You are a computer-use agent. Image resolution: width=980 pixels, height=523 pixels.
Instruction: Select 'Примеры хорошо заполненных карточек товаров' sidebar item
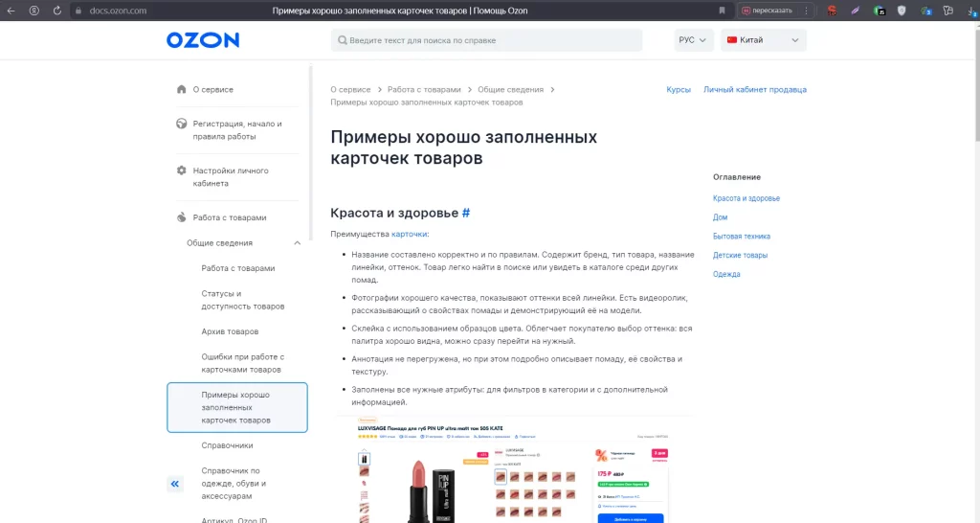pyautogui.click(x=237, y=407)
